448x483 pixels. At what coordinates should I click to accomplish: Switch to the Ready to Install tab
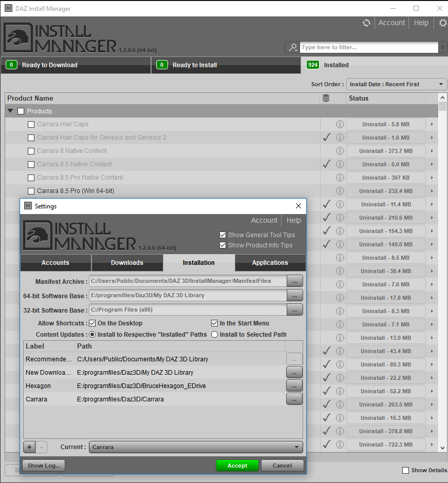(226, 65)
